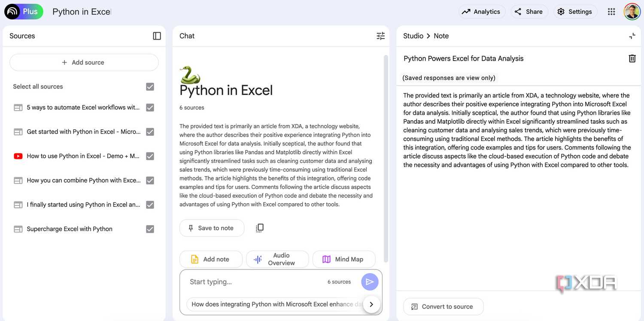Uncheck 'How you can combine Python' source

(150, 180)
